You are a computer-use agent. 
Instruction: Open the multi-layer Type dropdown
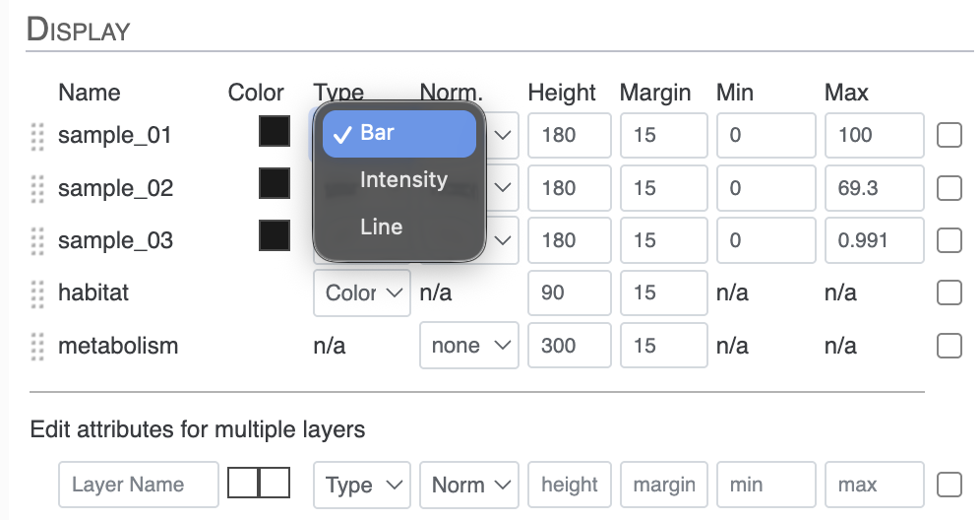coord(361,485)
